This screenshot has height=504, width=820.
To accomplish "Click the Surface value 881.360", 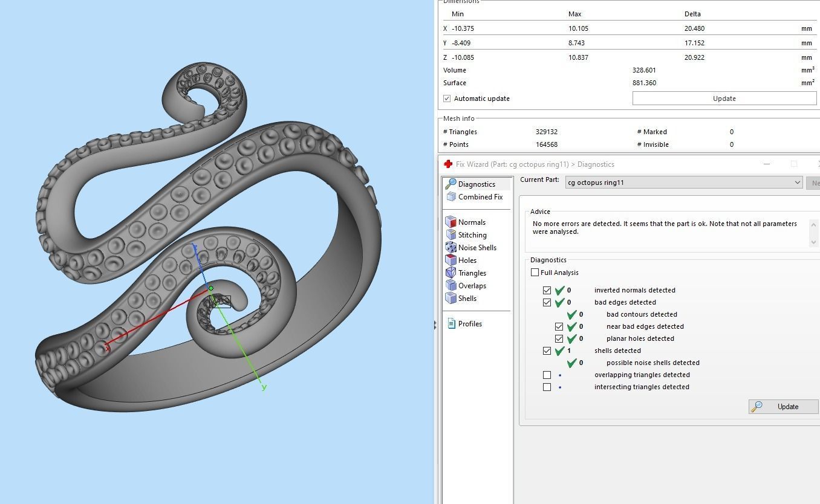I will (644, 83).
